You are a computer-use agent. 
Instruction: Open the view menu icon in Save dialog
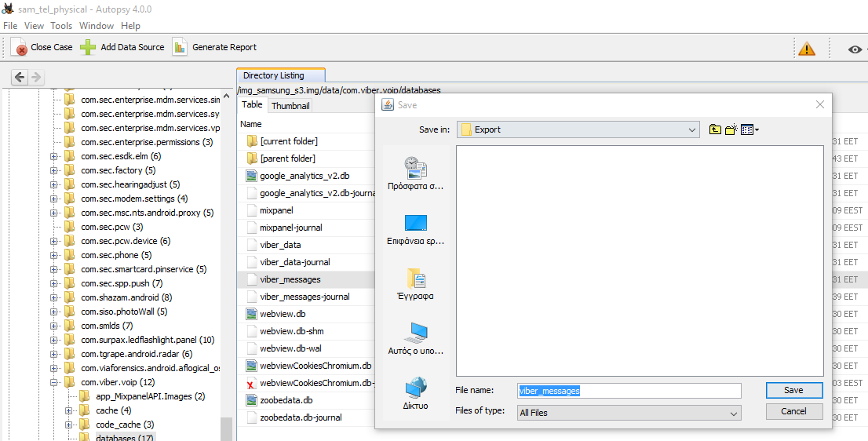coord(749,130)
